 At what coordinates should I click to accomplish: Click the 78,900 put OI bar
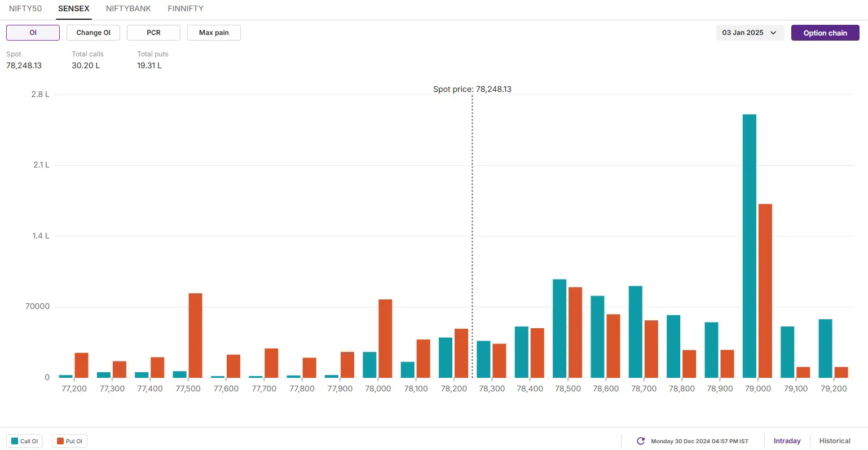tap(727, 364)
